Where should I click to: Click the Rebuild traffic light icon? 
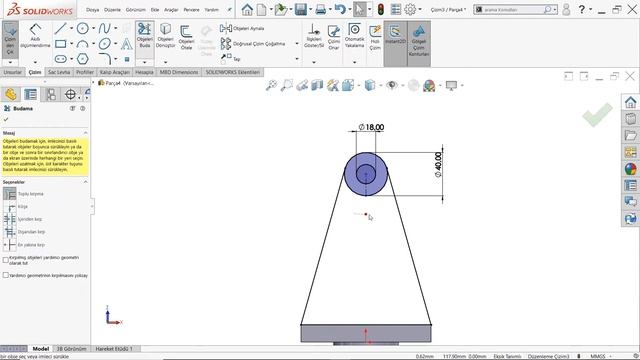[x=381, y=9]
